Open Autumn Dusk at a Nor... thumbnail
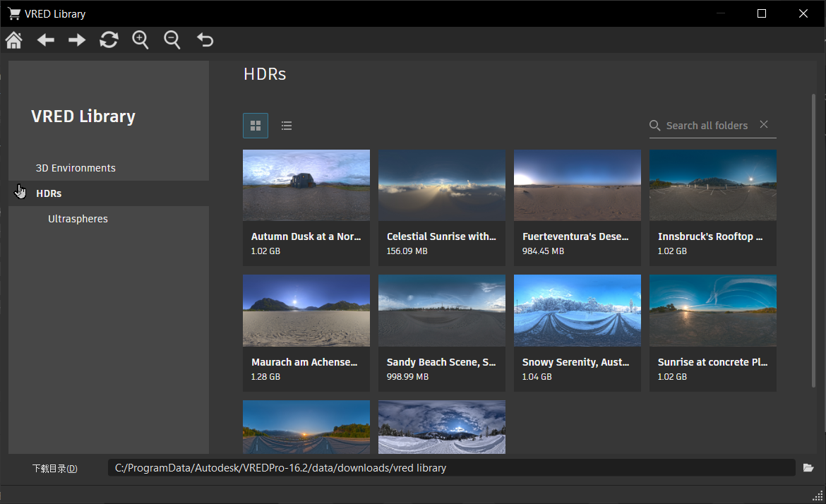Viewport: 826px width, 504px height. point(306,186)
